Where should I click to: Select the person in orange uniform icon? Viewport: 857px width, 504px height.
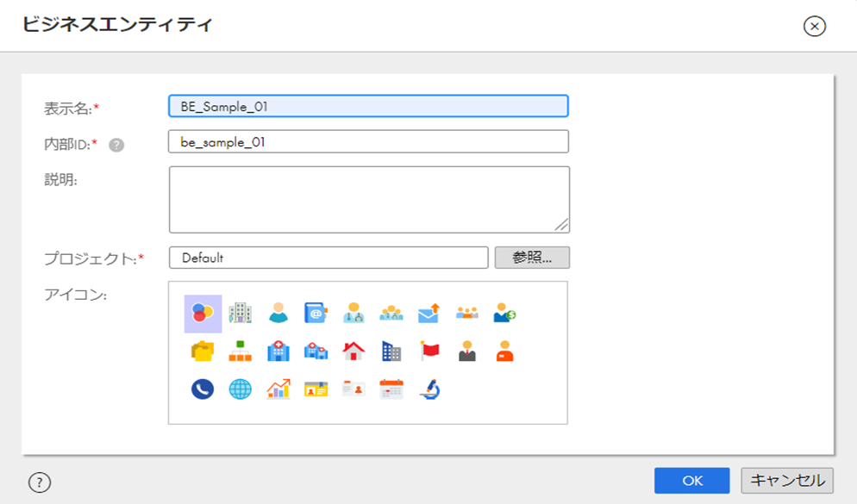pos(504,352)
